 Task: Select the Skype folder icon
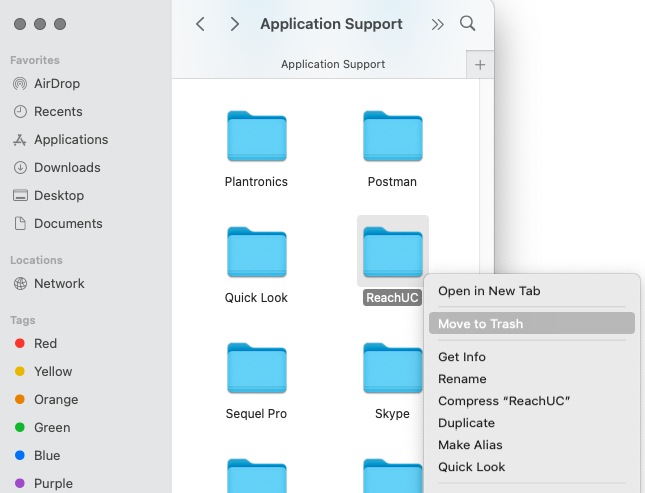click(393, 368)
